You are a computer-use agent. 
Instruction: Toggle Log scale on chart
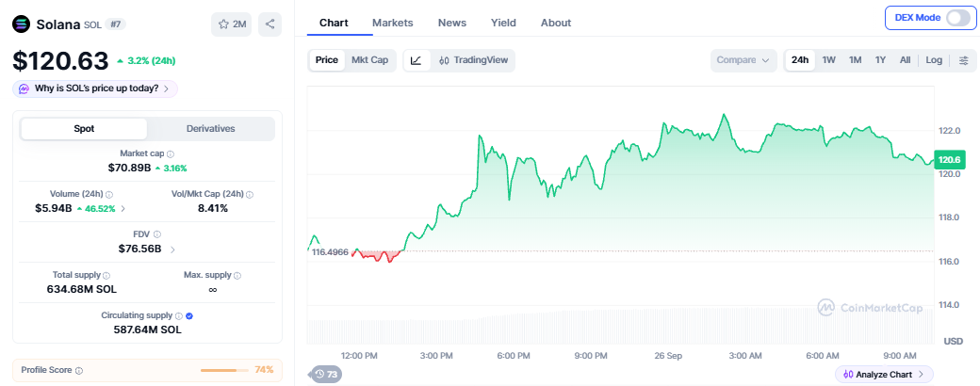(934, 60)
